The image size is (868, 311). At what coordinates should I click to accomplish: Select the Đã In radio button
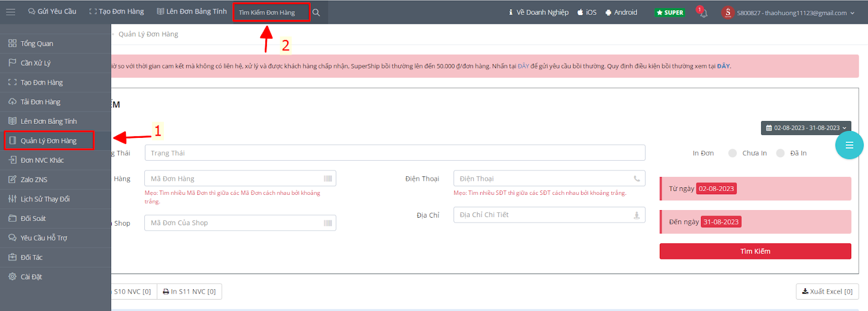[780, 153]
